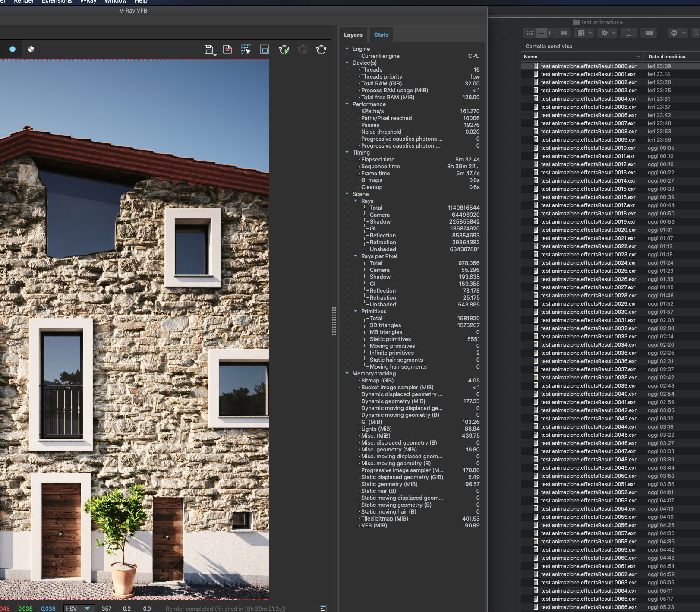
Task: Select Finder column view
Action: (x=552, y=33)
